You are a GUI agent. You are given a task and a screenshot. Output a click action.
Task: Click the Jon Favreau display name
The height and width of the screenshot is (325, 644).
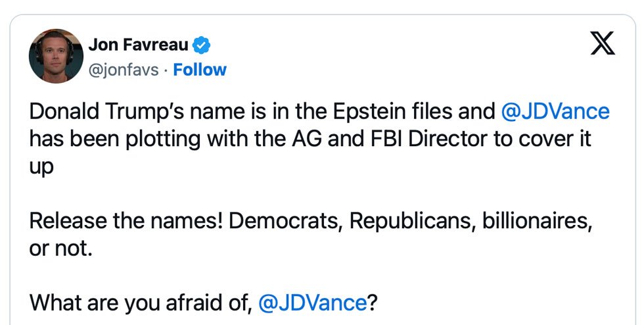pos(139,45)
